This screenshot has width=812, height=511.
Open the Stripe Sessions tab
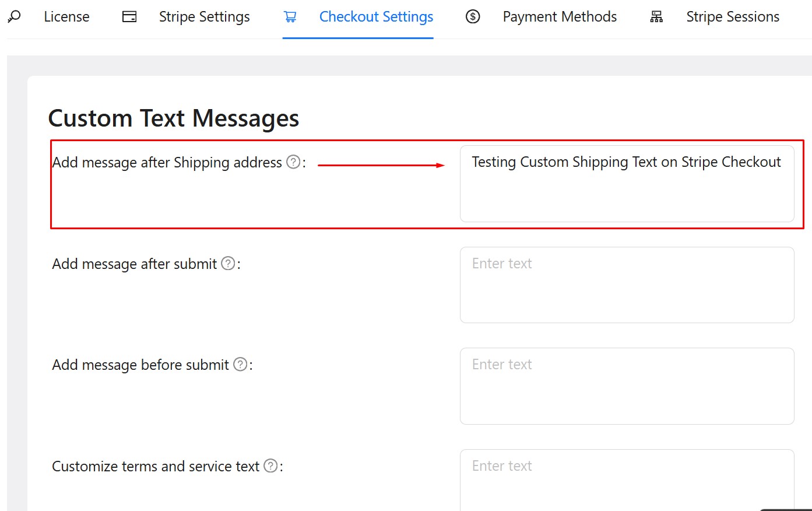(733, 17)
